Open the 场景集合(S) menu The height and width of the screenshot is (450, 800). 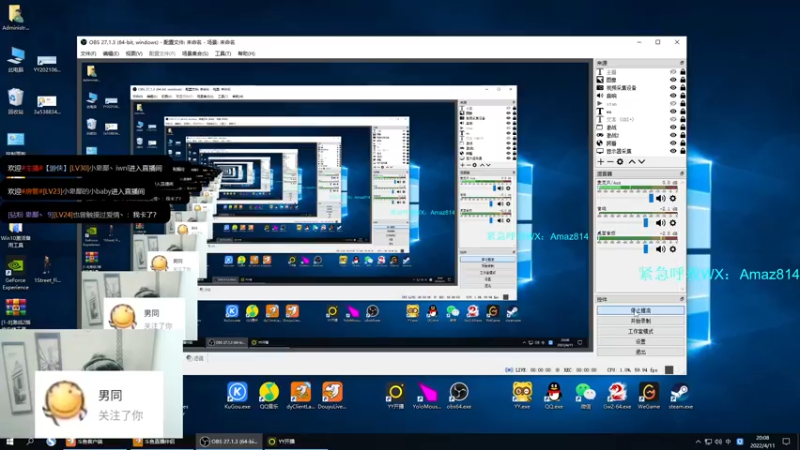pyautogui.click(x=195, y=54)
